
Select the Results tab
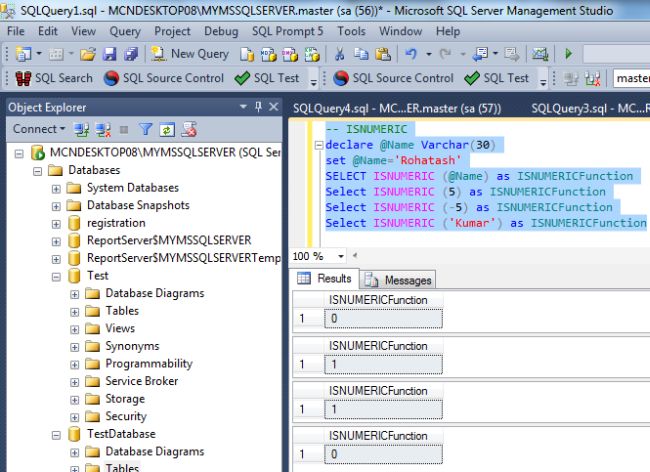pos(325,278)
